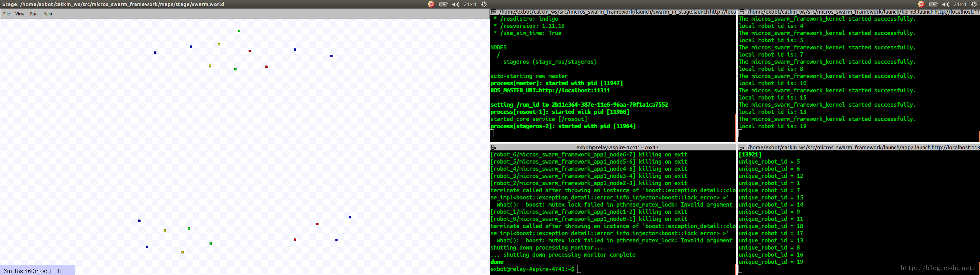Image resolution: width=980 pixels, height=275 pixels.
Task: Open system gear menu above kernel.launch terminal
Action: pos(974,4)
